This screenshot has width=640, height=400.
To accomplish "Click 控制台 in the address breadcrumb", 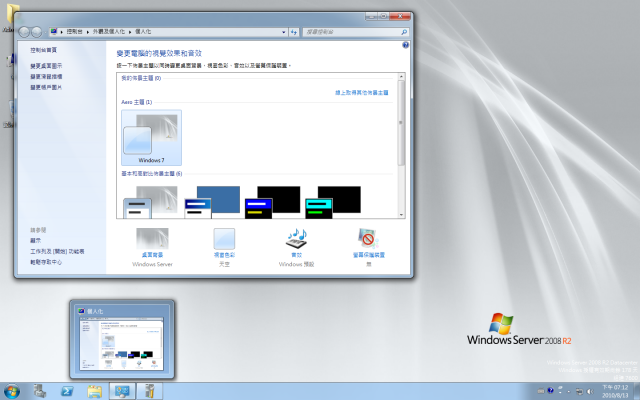I will tap(74, 31).
